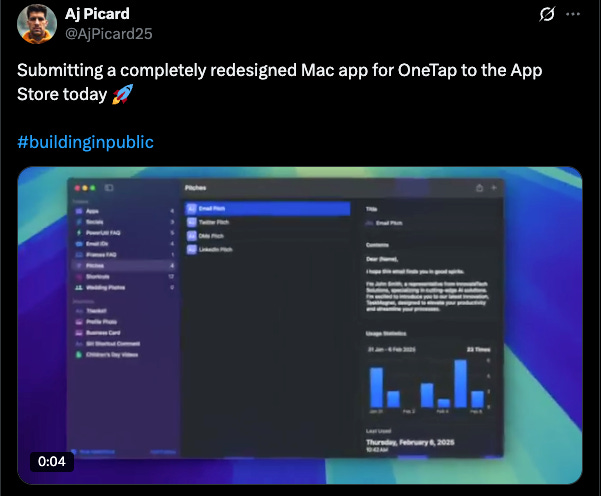The height and width of the screenshot is (496, 601).
Task: Click the share icon in the Pitches toolbar
Action: 479,188
